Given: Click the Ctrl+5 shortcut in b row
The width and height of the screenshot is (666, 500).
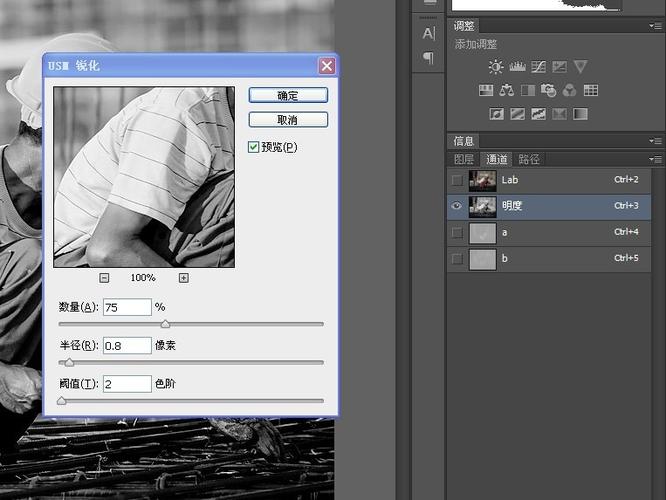Looking at the screenshot, I should (x=626, y=258).
